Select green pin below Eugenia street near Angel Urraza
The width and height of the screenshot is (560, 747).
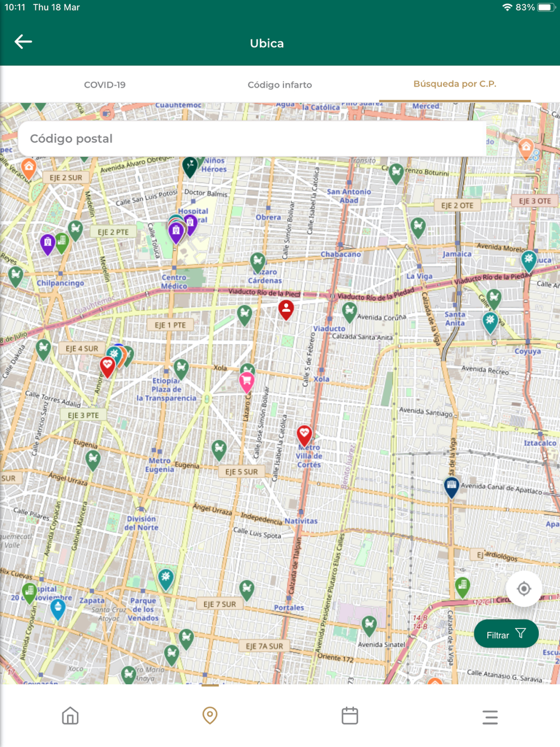tap(93, 461)
